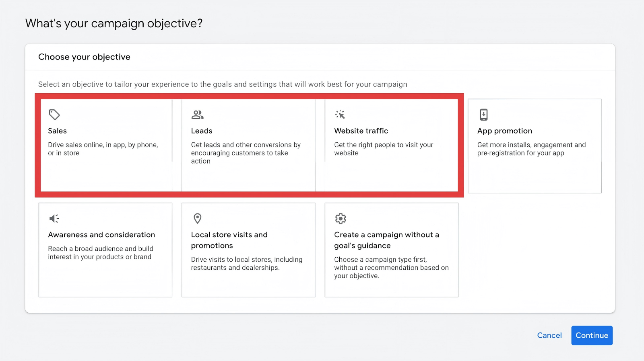Click the gear icon for campaign without guidance
This screenshot has width=644, height=361.
pyautogui.click(x=341, y=218)
